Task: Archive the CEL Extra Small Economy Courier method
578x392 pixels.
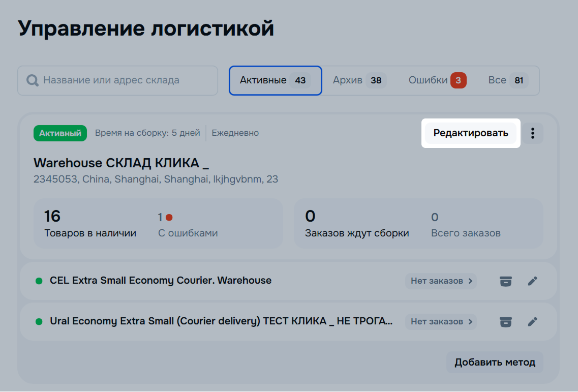Action: pyautogui.click(x=505, y=281)
